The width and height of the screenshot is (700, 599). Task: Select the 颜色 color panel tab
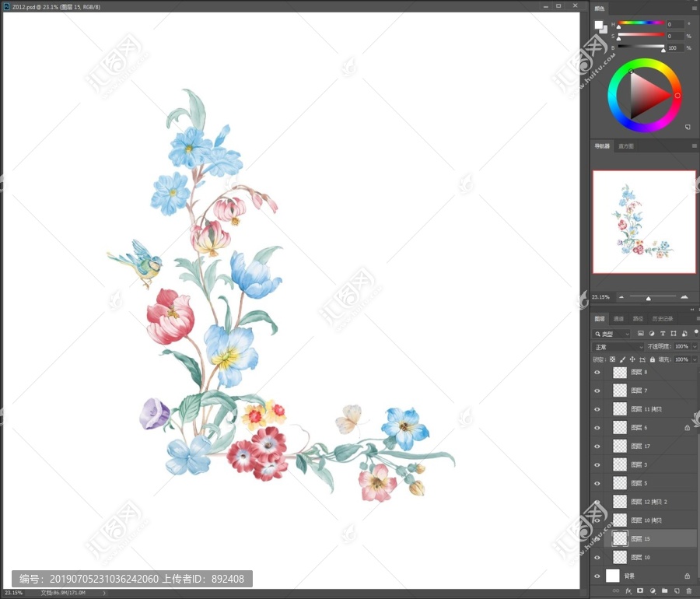pyautogui.click(x=600, y=9)
